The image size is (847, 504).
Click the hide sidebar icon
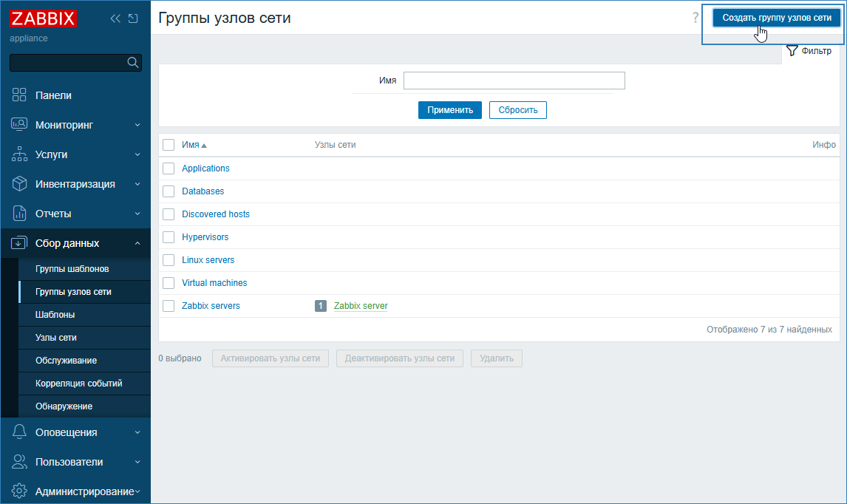pos(133,18)
